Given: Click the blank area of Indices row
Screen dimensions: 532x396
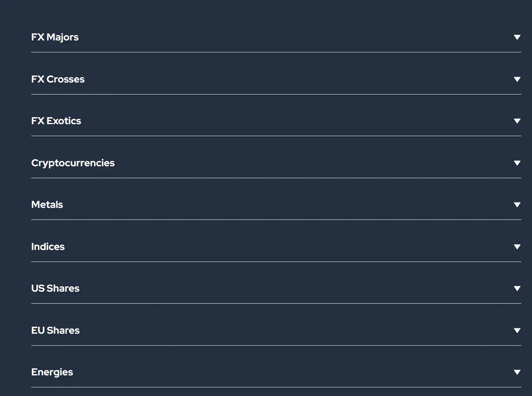Looking at the screenshot, I should pos(276,247).
